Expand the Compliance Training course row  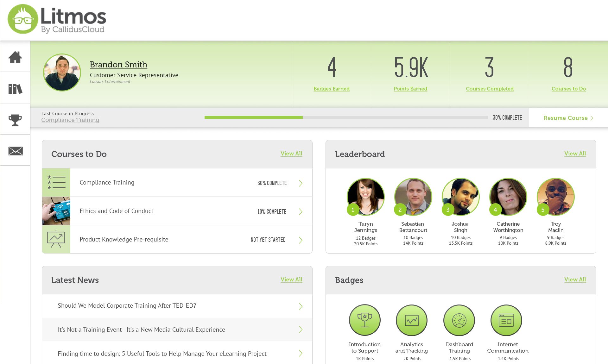301,183
